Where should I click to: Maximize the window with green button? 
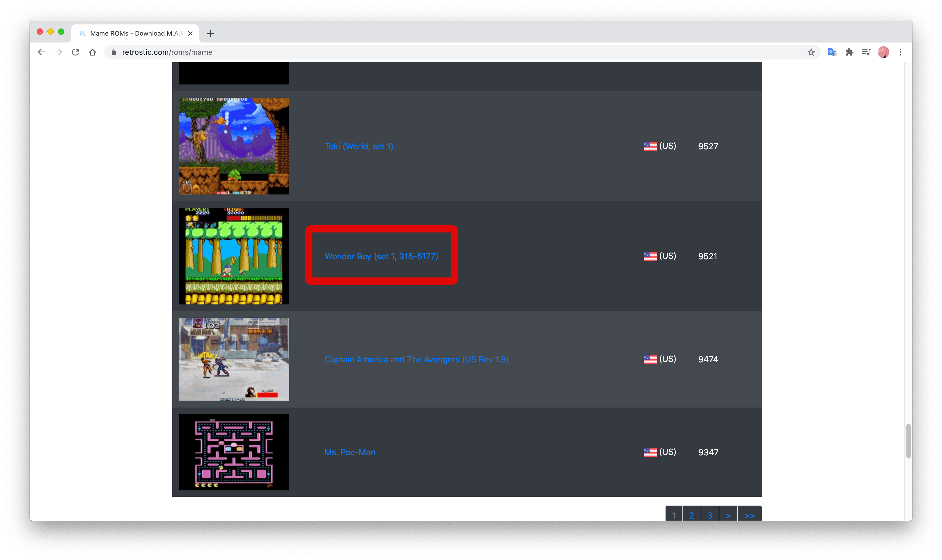point(61,32)
